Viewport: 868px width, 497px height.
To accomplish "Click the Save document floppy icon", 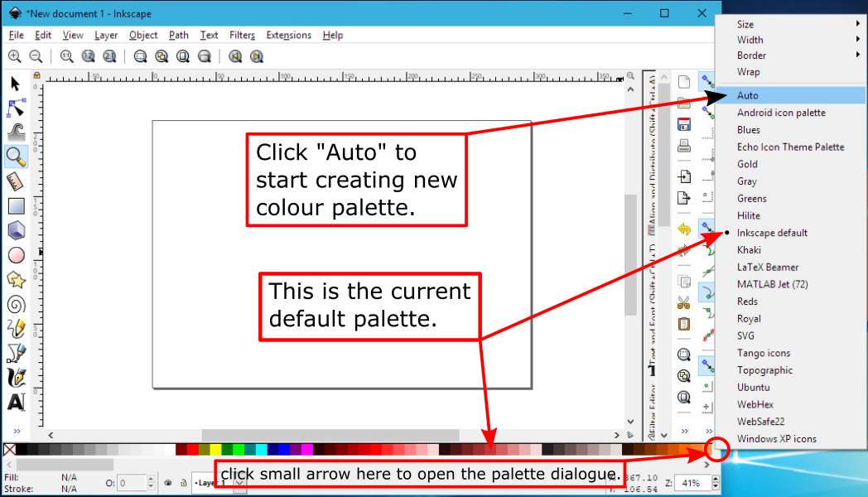I will [x=684, y=124].
